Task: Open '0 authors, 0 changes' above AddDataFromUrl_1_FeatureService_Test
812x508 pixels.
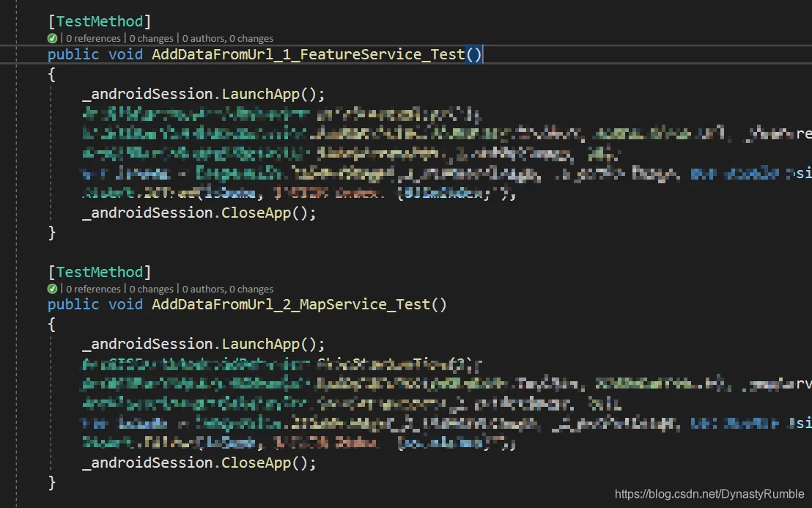Action: [228, 38]
